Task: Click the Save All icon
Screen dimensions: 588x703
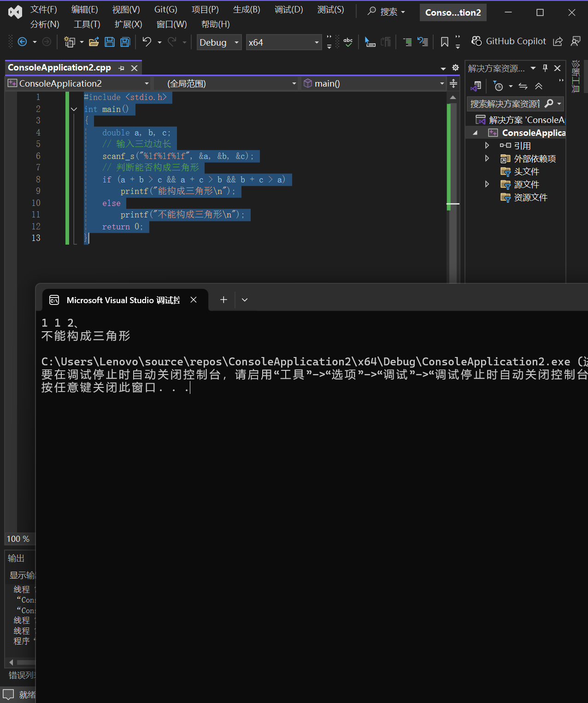Action: pos(125,42)
